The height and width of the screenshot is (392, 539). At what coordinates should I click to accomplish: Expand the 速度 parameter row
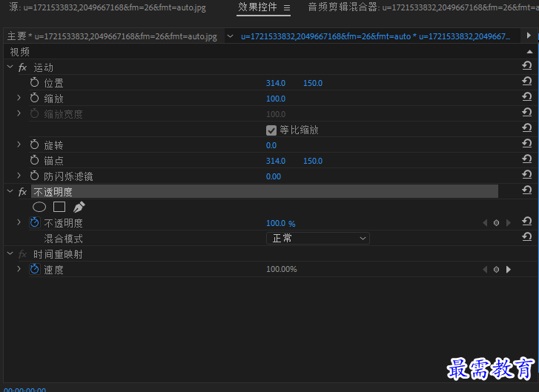coord(19,269)
